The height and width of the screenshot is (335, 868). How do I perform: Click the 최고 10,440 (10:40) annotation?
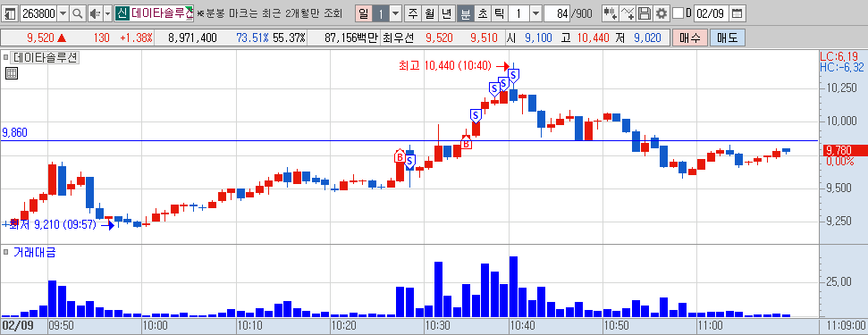point(444,66)
